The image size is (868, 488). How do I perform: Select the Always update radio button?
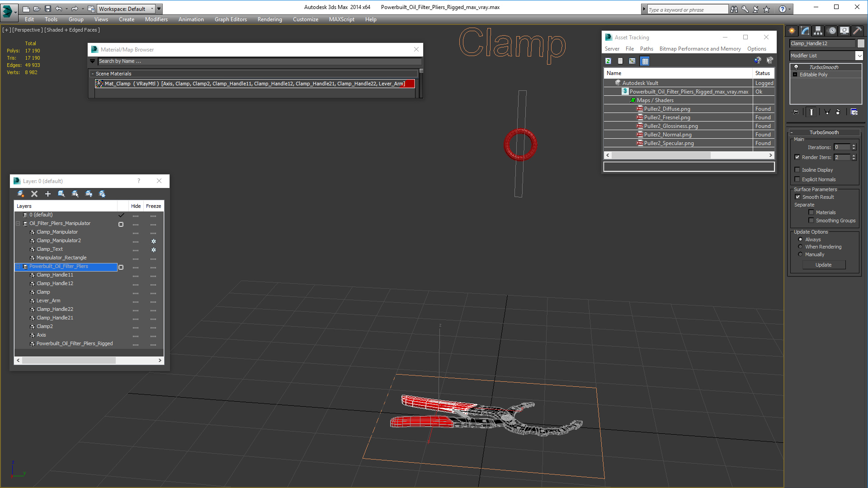(x=801, y=239)
